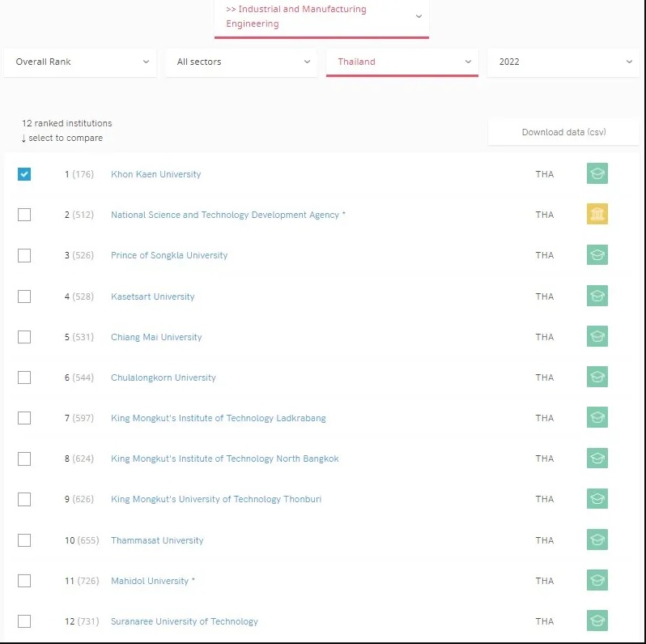Open Chulalongkorn University link

(164, 377)
